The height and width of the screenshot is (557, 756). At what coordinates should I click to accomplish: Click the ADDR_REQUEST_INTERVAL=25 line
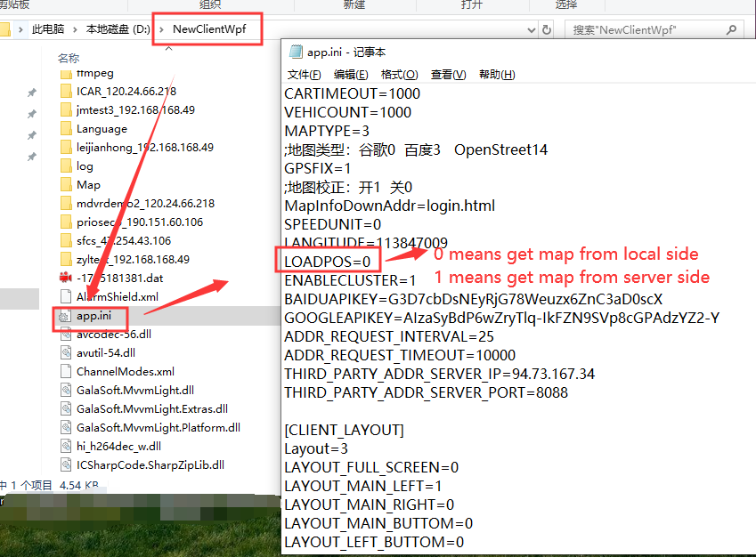pos(389,337)
